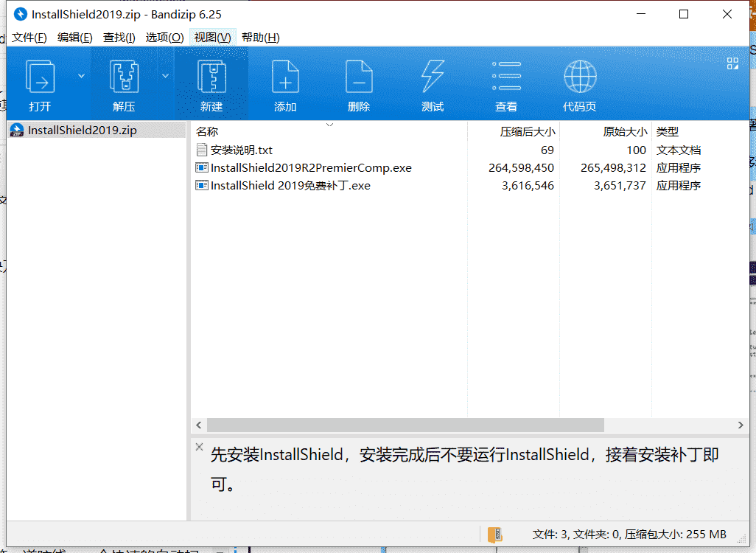Click compressed size 264,598,450 cell
756x553 pixels.
click(x=521, y=168)
